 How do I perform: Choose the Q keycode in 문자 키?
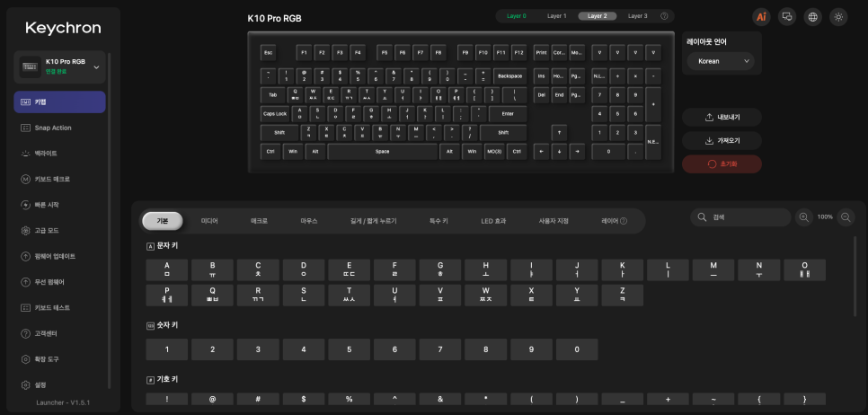(213, 295)
